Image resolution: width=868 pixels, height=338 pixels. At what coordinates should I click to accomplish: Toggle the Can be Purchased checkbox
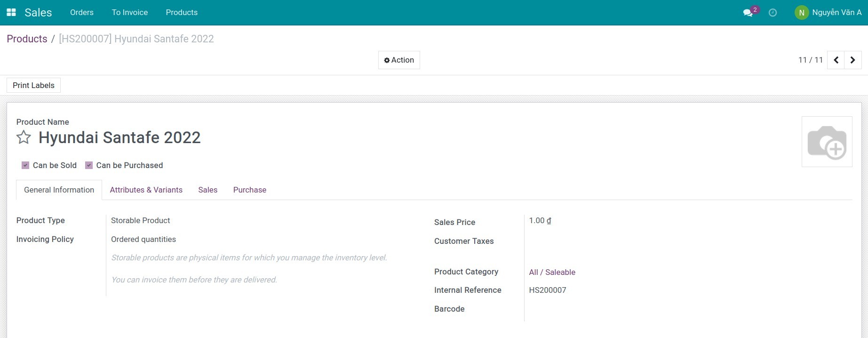point(89,165)
